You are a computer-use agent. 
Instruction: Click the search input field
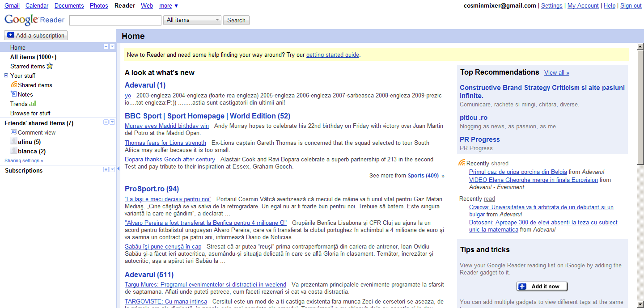(115, 20)
